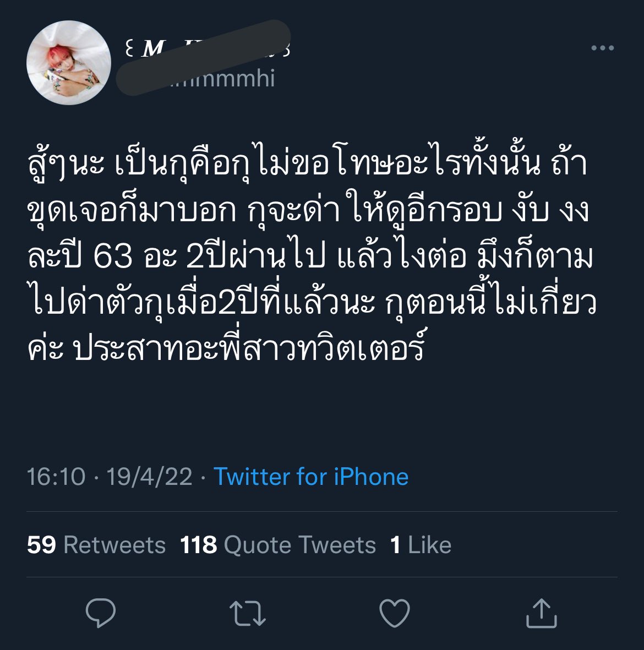Open the three-dot more options menu
The image size is (644, 650).
pos(602,48)
